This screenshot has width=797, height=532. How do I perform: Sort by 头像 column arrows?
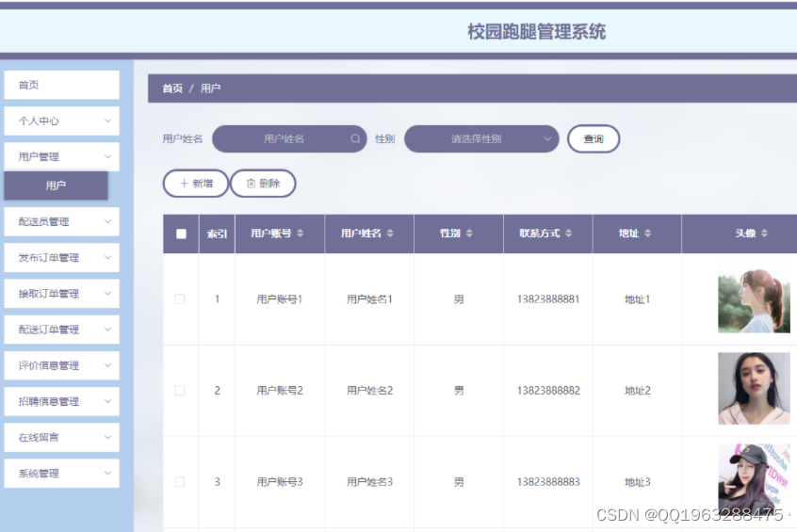[x=764, y=234]
